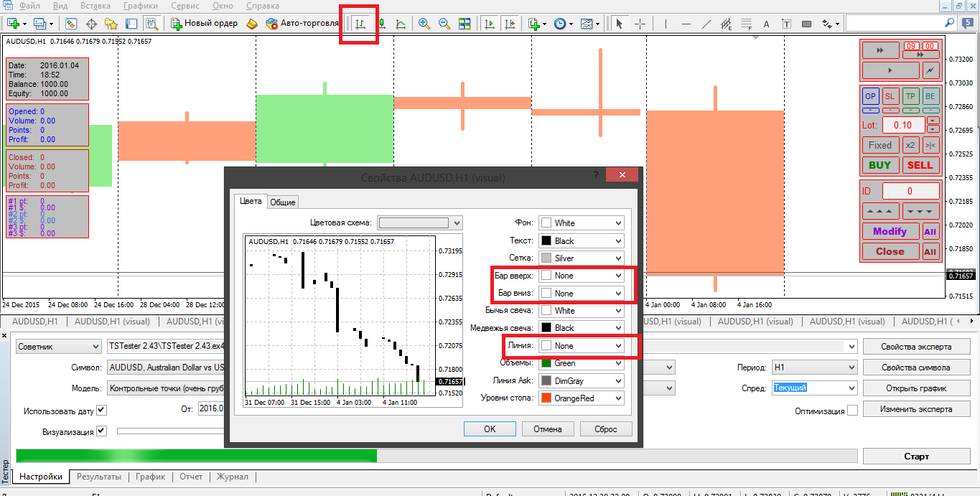Toggle chart shift icon
Screen dimensions: 980x496
point(510,24)
